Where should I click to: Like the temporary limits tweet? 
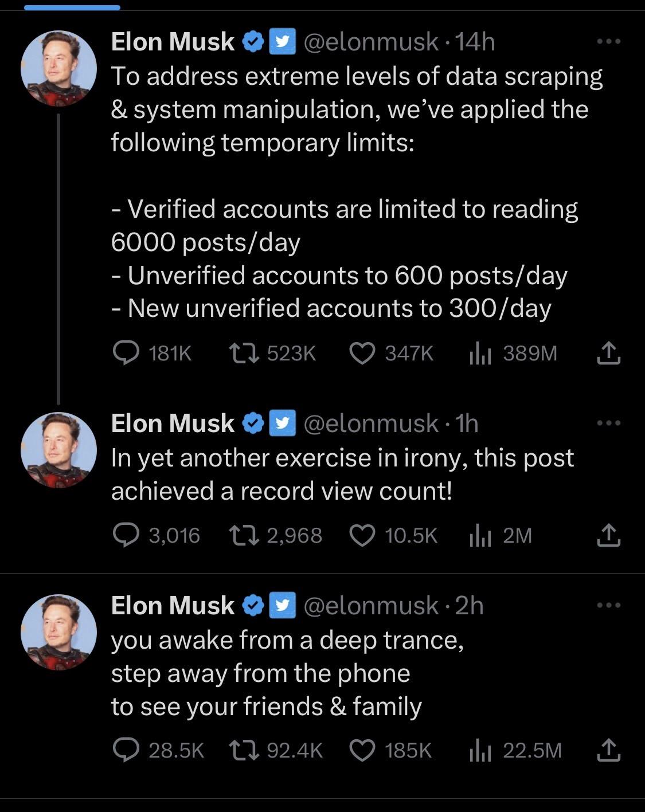tap(362, 353)
